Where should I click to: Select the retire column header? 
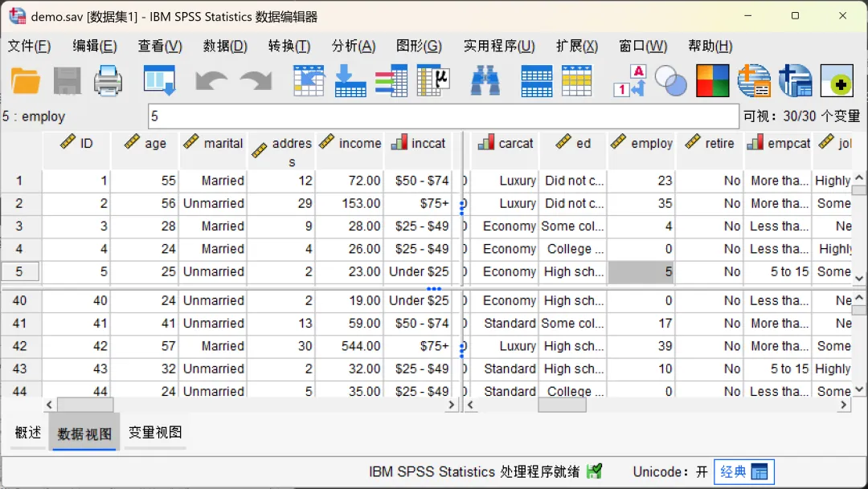tap(709, 150)
